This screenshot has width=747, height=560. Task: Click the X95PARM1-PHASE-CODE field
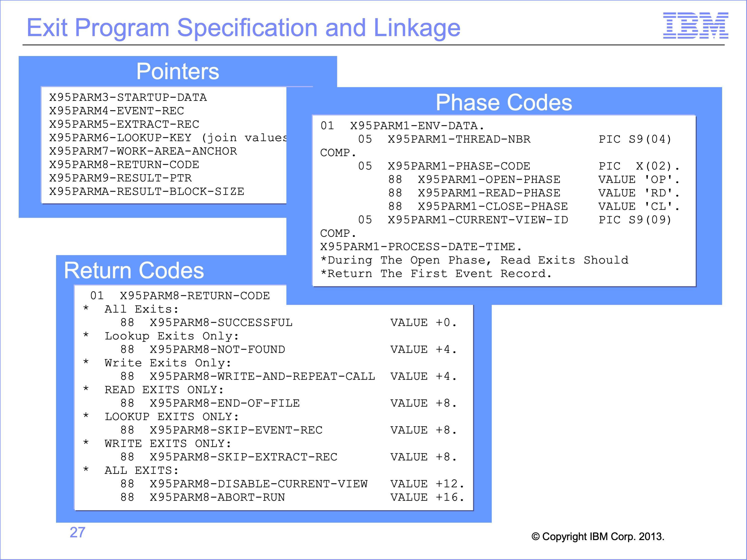(459, 166)
